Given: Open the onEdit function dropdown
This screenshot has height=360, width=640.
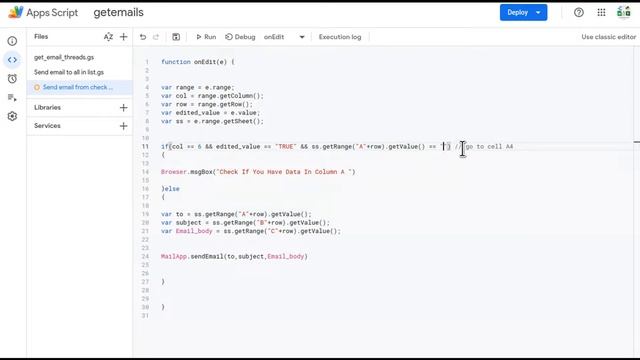Looking at the screenshot, I should pos(284,37).
